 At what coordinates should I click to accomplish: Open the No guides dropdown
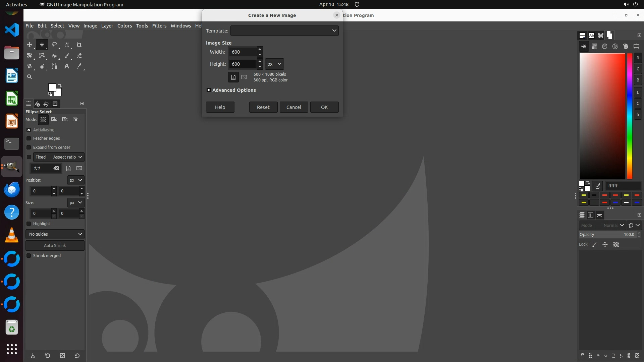[x=55, y=234]
